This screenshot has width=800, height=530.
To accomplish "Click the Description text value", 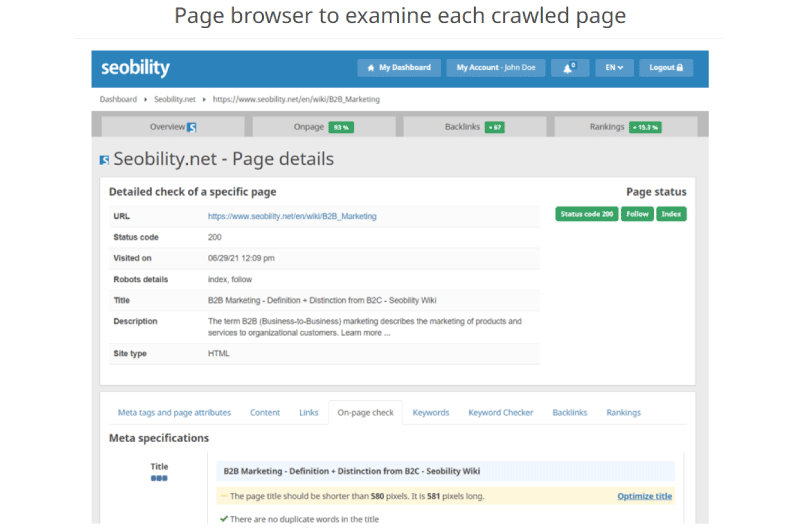I will (x=364, y=327).
